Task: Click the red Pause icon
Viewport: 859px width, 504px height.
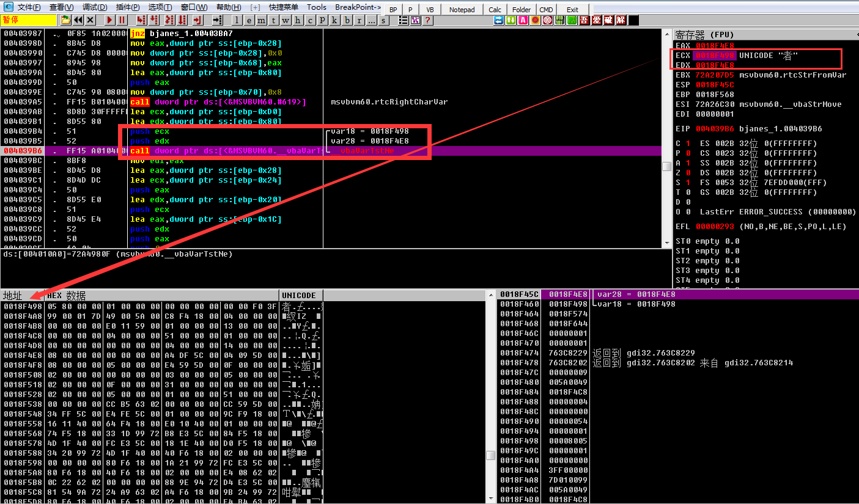Action: [x=121, y=20]
